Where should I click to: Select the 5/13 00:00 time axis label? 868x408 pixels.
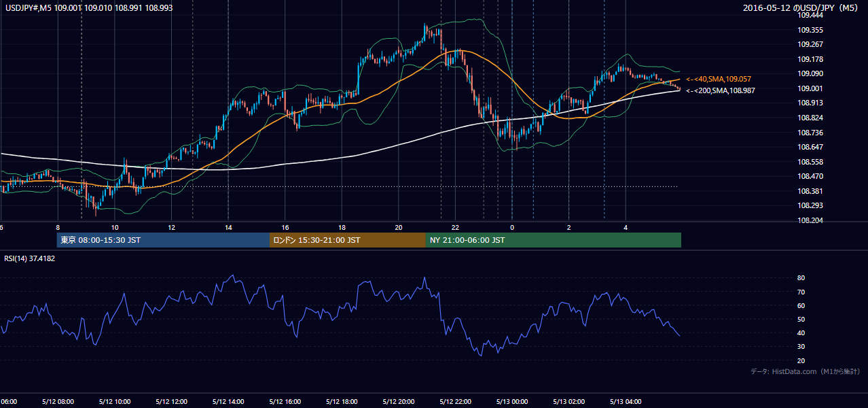512,401
